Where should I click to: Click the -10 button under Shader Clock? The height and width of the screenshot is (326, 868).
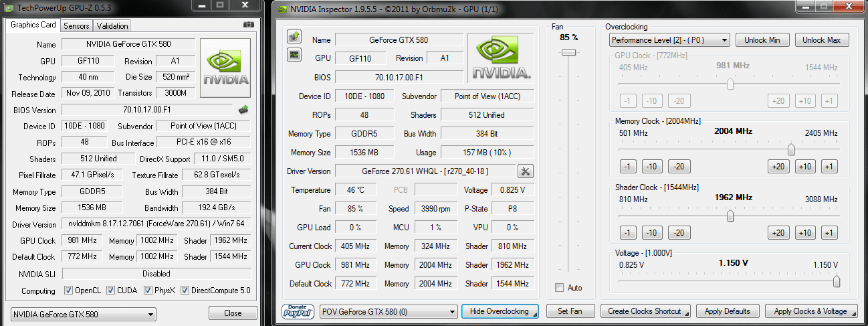tap(652, 233)
